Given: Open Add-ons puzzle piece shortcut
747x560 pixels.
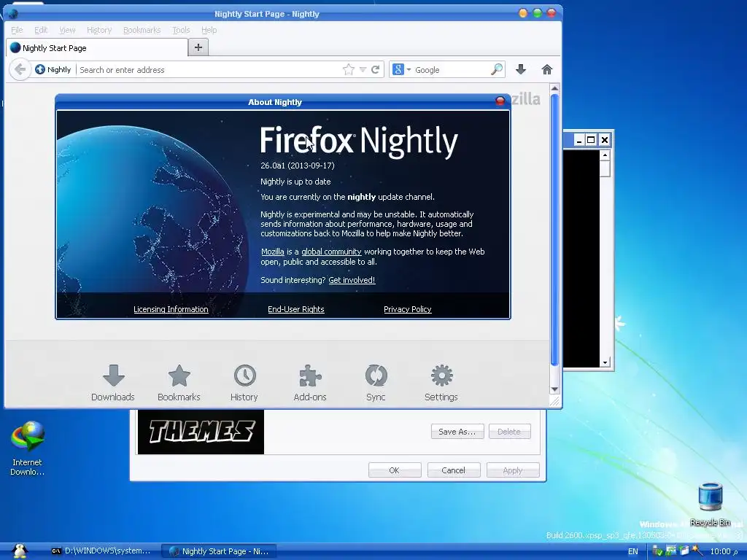Looking at the screenshot, I should point(310,384).
